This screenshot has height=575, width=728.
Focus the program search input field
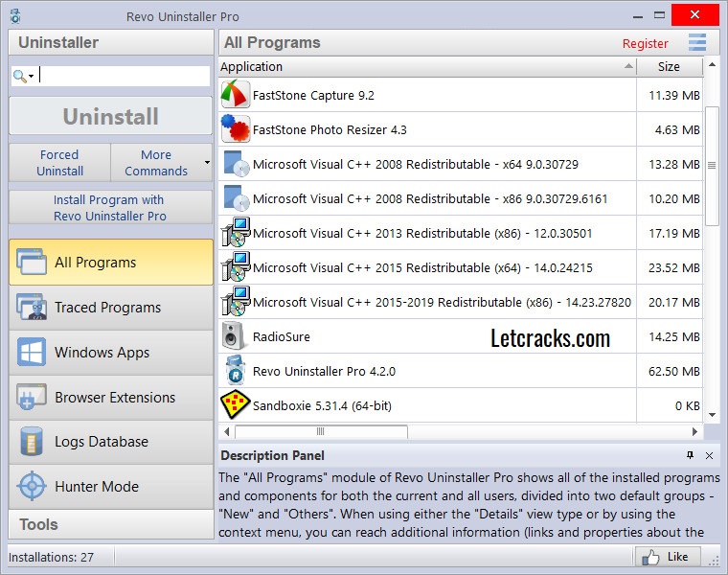pos(124,76)
